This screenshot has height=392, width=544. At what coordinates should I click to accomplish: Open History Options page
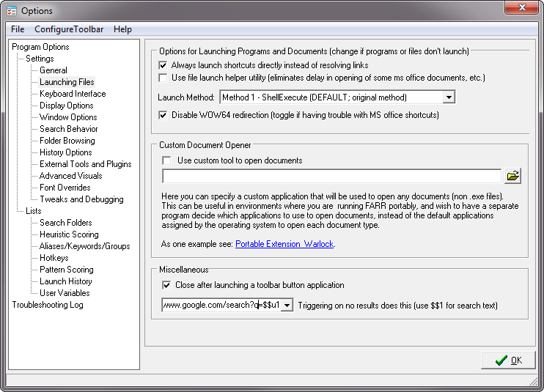click(65, 152)
